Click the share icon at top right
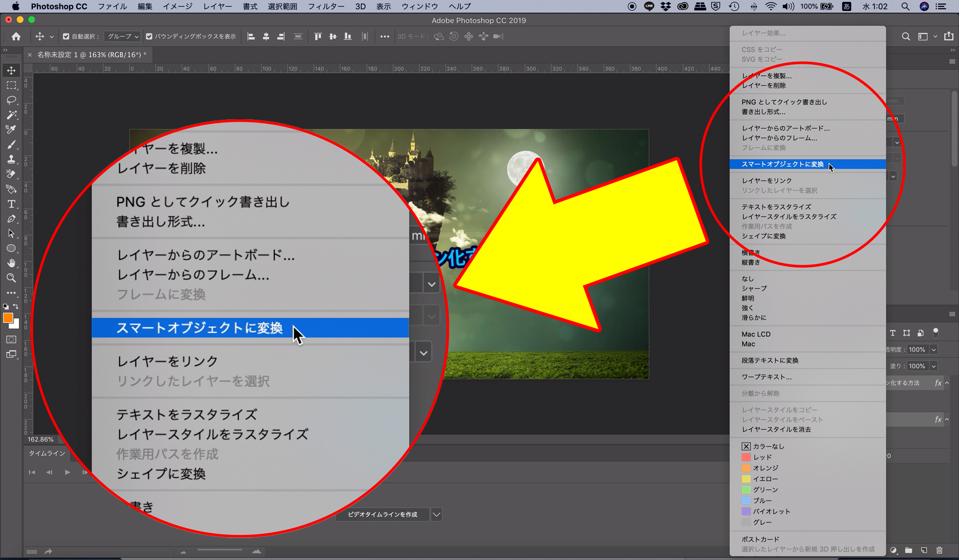This screenshot has height=560, width=959. click(x=949, y=36)
